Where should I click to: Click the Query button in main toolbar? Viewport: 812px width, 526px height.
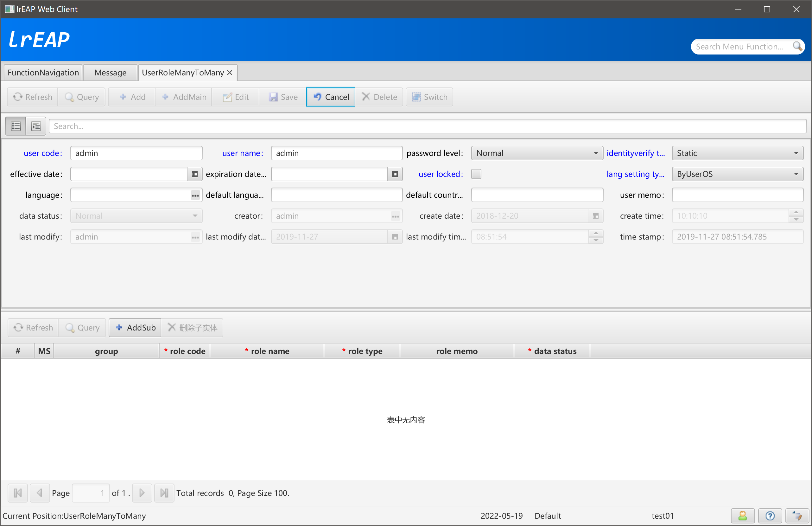pyautogui.click(x=82, y=97)
